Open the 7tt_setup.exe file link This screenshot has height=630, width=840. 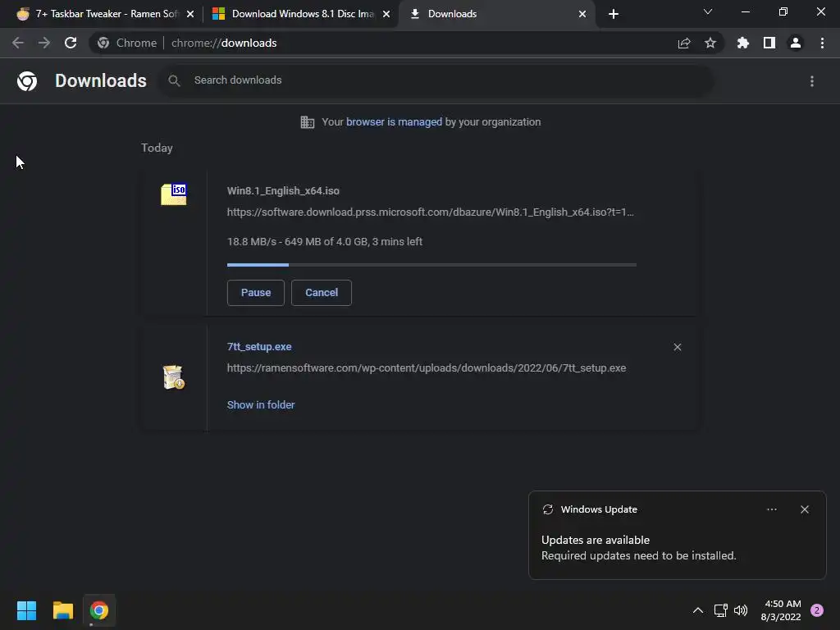259,347
